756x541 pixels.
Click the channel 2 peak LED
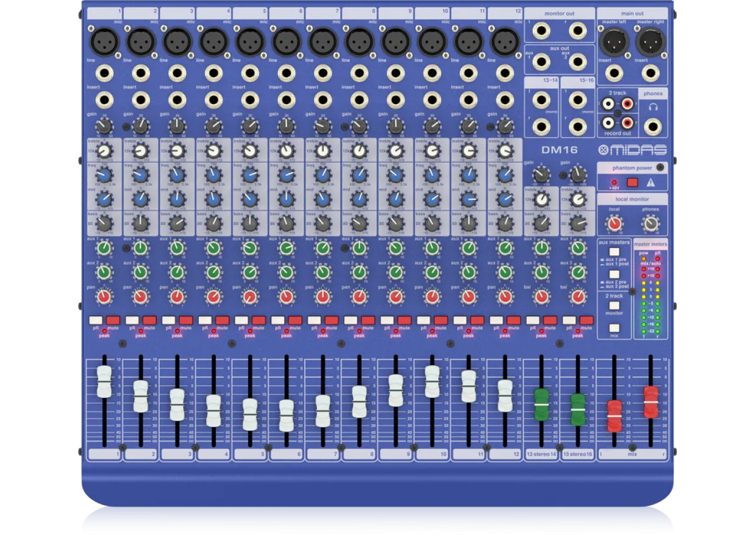tap(141, 330)
